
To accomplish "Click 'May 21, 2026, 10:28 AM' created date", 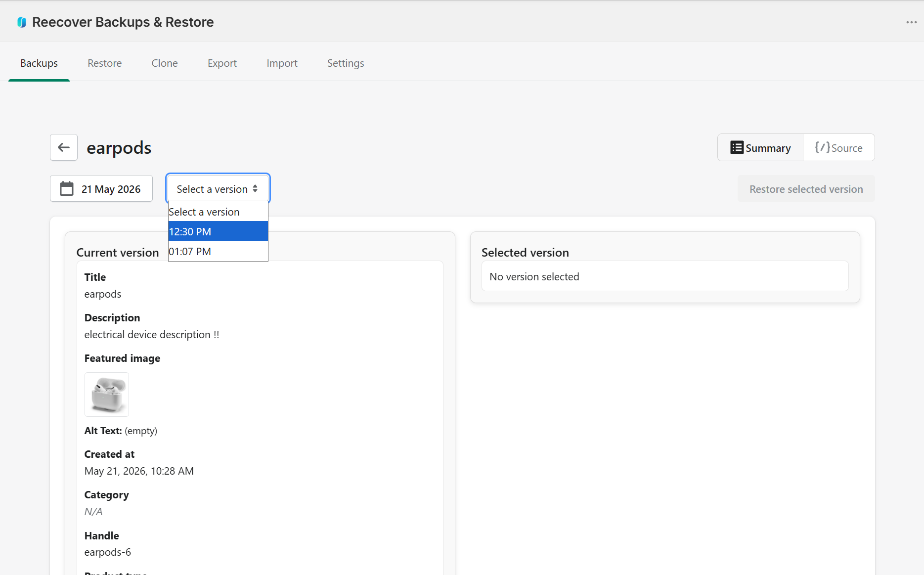I will (139, 471).
